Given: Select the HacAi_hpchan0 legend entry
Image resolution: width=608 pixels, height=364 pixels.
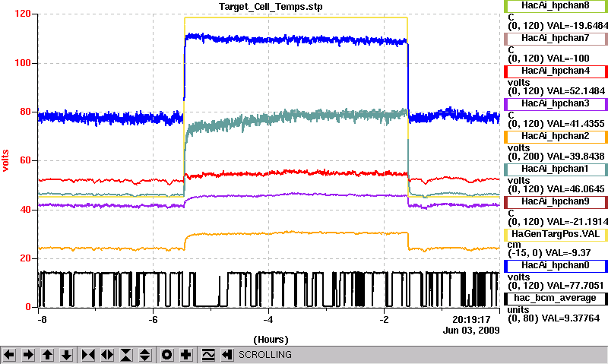Looking at the screenshot, I should [x=556, y=266].
